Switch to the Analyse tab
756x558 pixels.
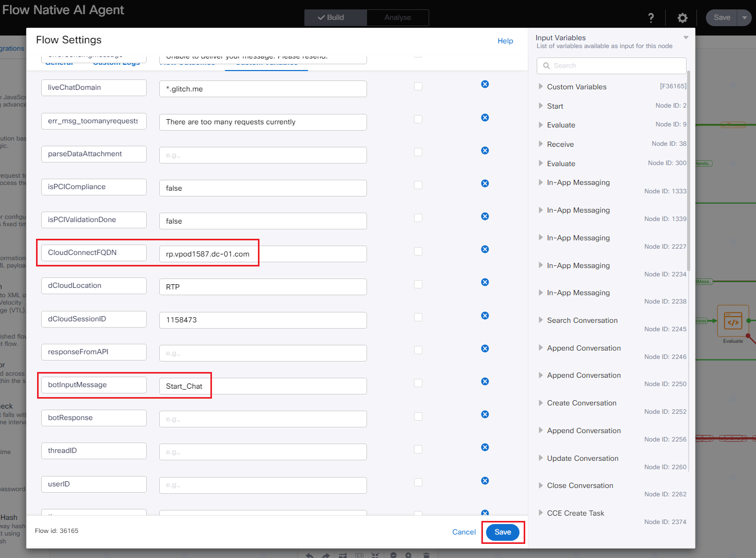coord(397,17)
